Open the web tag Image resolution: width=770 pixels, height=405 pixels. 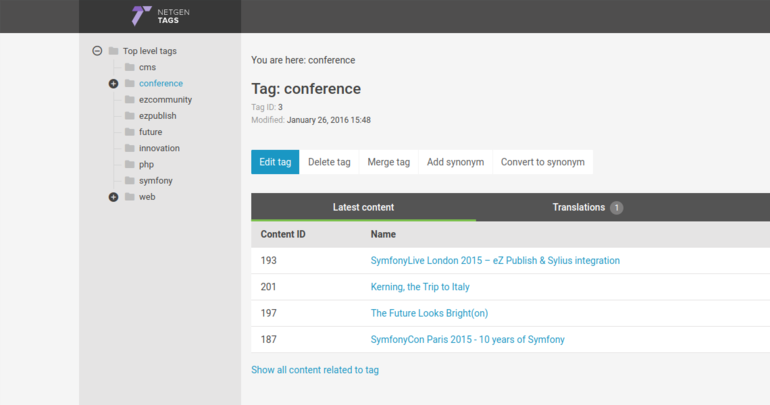147,197
